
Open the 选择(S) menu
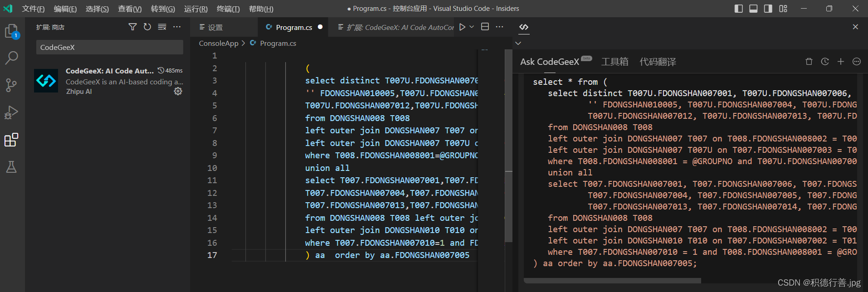click(x=97, y=9)
